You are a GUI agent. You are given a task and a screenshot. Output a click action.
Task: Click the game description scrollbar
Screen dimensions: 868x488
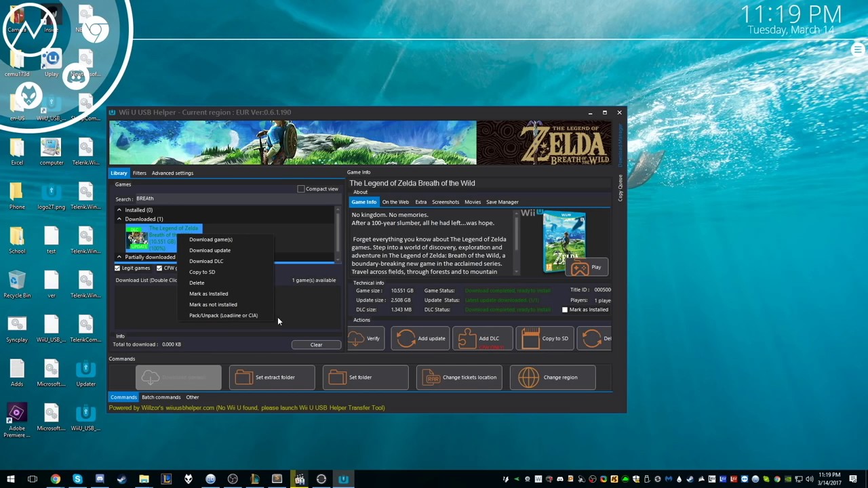[517, 241]
